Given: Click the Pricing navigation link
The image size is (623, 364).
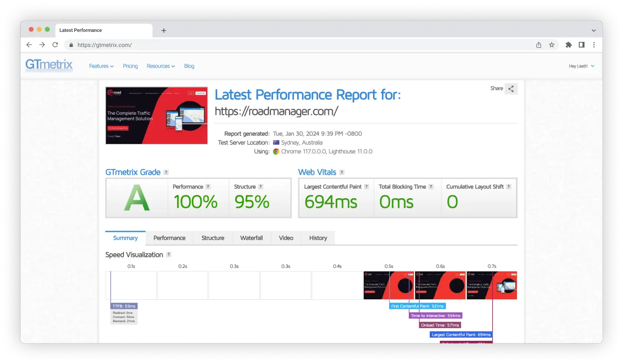Looking at the screenshot, I should (x=130, y=66).
